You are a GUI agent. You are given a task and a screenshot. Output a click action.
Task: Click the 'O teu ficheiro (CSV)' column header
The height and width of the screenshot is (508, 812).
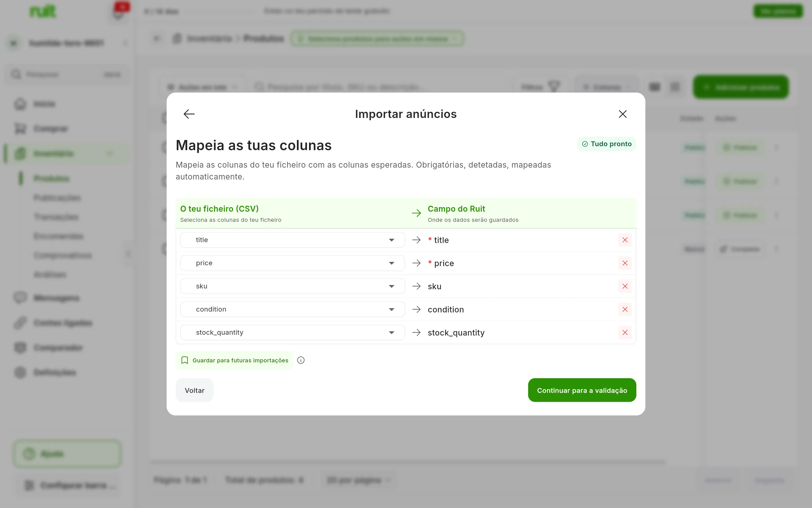[219, 209]
